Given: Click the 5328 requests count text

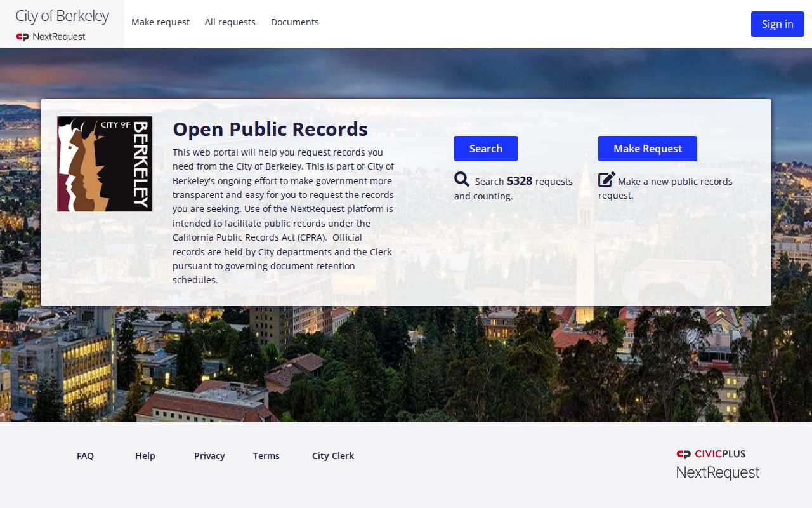Looking at the screenshot, I should click(x=520, y=181).
